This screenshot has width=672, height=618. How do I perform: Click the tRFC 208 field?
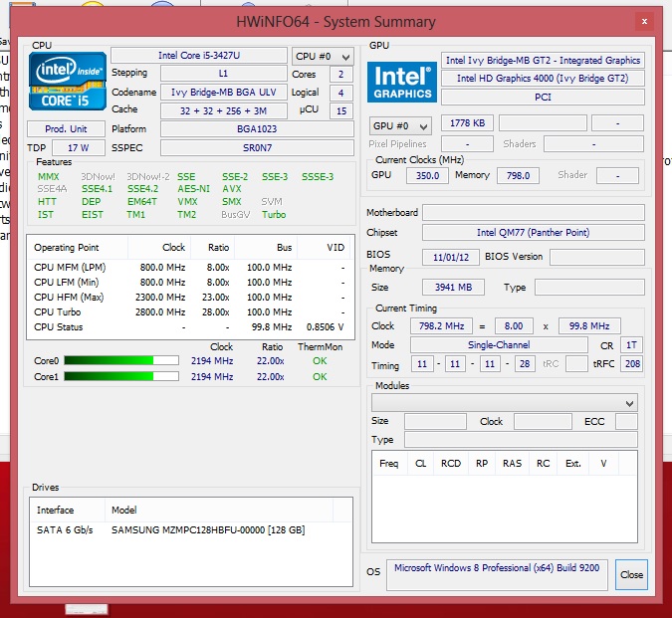click(x=632, y=364)
